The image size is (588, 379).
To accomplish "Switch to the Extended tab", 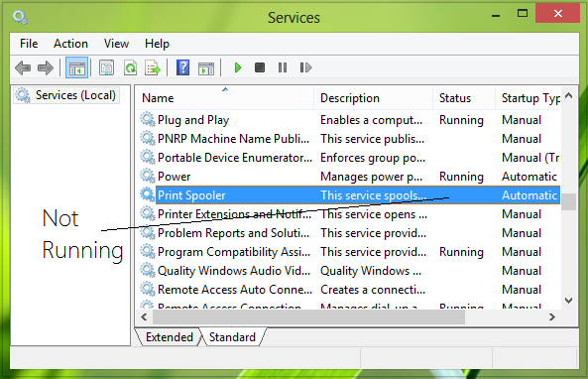I will coord(170,337).
